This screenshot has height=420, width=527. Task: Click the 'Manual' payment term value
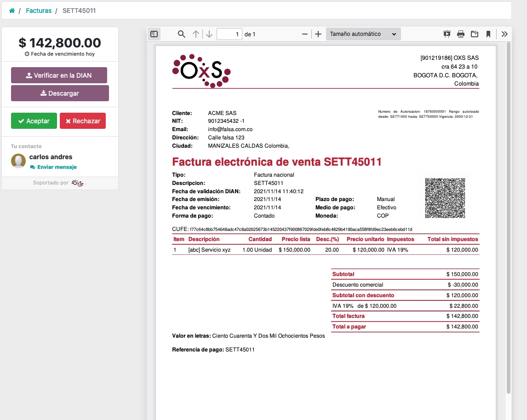(x=386, y=199)
